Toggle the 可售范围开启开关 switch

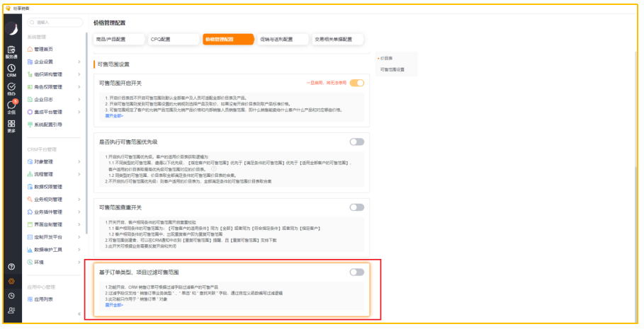[x=357, y=83]
